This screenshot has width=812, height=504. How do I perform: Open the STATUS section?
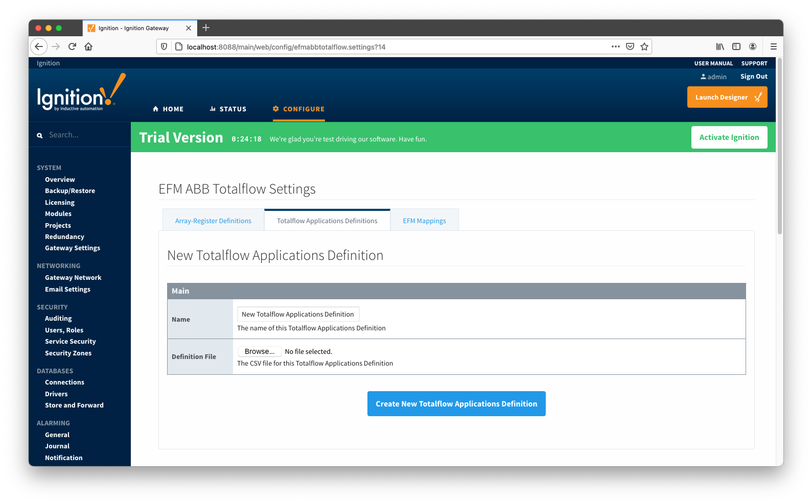coord(228,109)
